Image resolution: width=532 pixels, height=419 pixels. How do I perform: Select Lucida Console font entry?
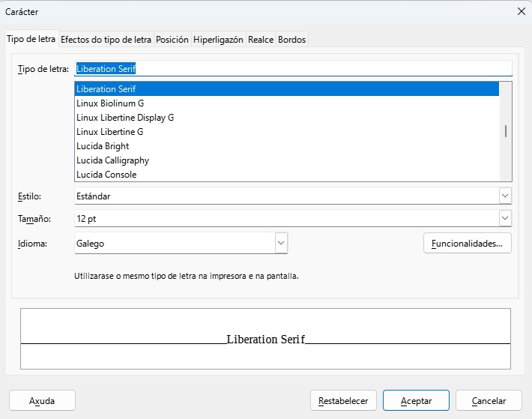tap(106, 175)
